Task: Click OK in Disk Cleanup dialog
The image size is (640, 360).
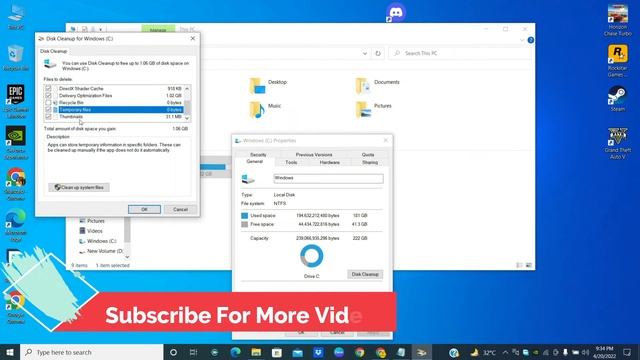Action: click(144, 209)
